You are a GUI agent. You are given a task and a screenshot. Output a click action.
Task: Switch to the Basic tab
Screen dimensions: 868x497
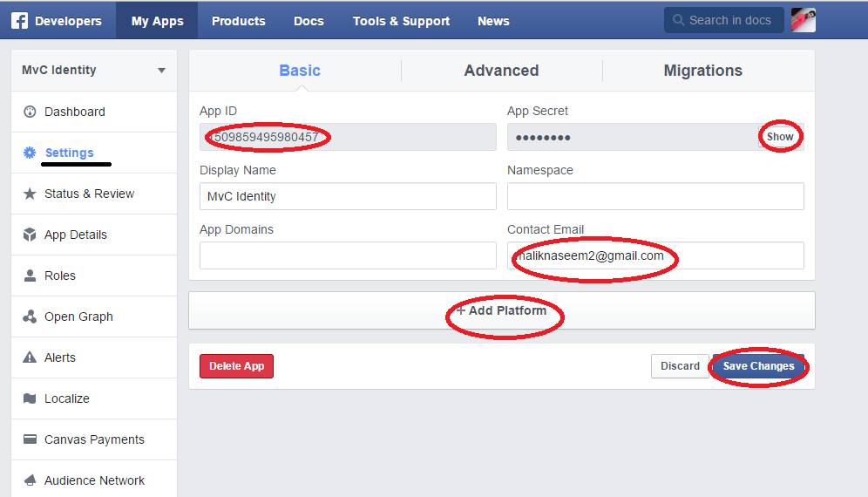300,71
